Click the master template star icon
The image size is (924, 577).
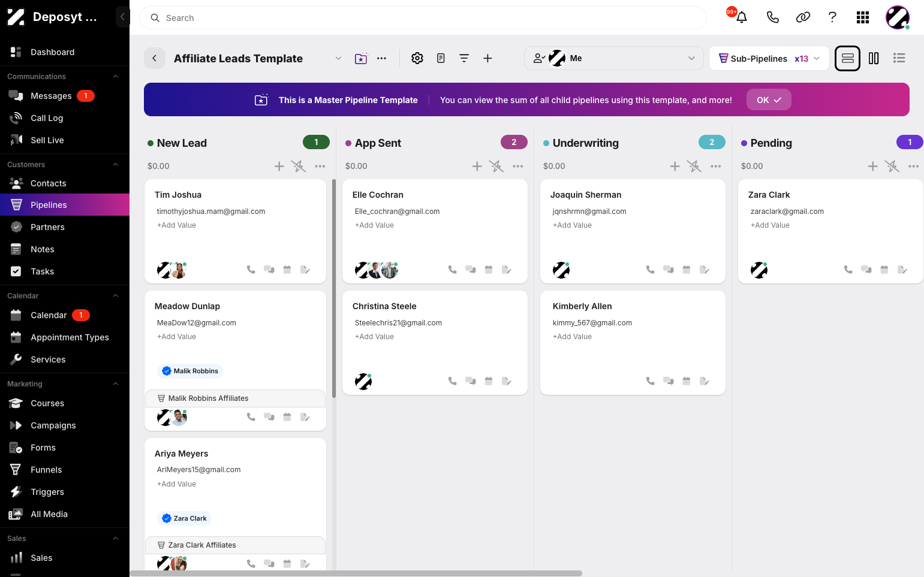tap(361, 58)
